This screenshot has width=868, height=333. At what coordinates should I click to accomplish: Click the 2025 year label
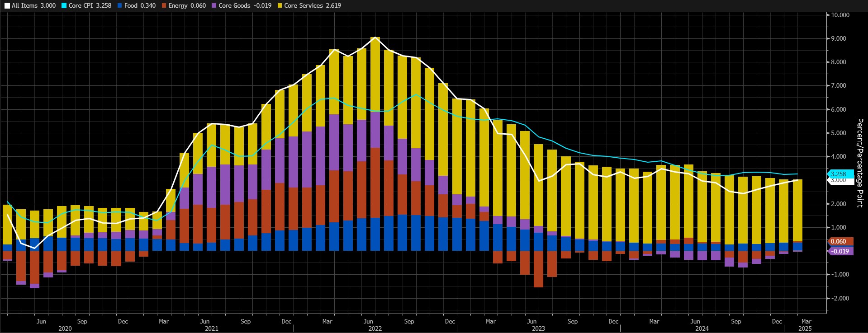tap(805, 328)
